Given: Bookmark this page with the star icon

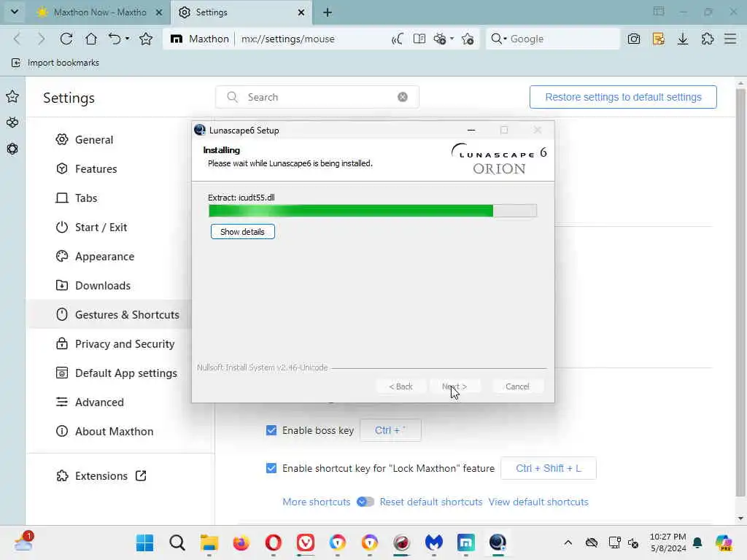Looking at the screenshot, I should (146, 39).
